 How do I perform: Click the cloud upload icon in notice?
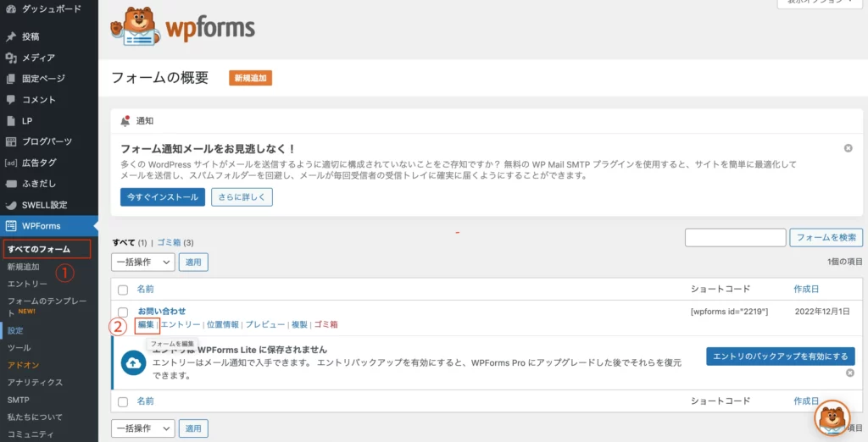(133, 363)
